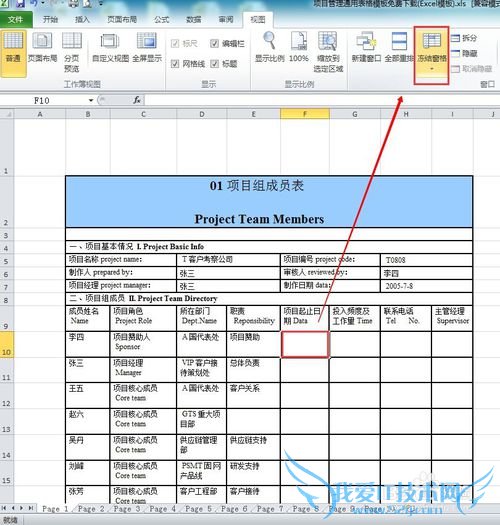The height and width of the screenshot is (525, 500).
Task: Toggle Gridlines (网格线) checkbox
Action: [x=175, y=64]
